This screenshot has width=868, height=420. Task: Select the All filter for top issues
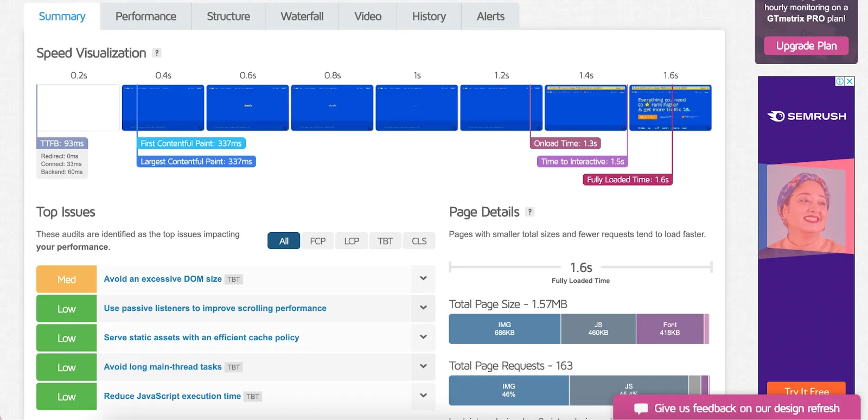pyautogui.click(x=283, y=241)
